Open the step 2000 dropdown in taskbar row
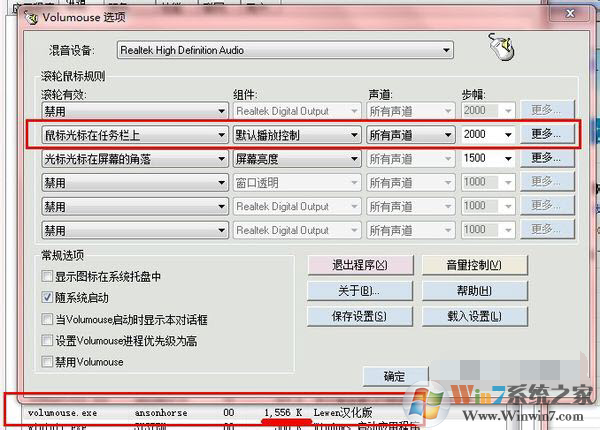600x430 pixels. pos(488,135)
